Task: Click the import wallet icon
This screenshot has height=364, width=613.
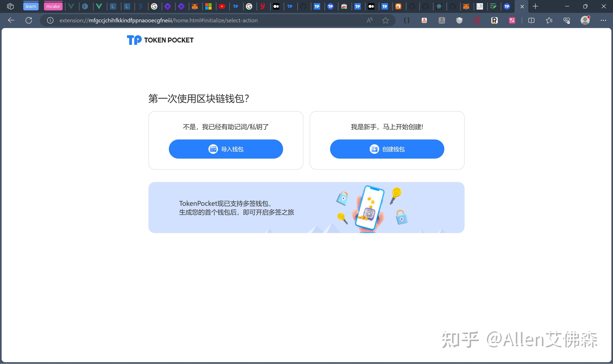Action: tap(213, 149)
